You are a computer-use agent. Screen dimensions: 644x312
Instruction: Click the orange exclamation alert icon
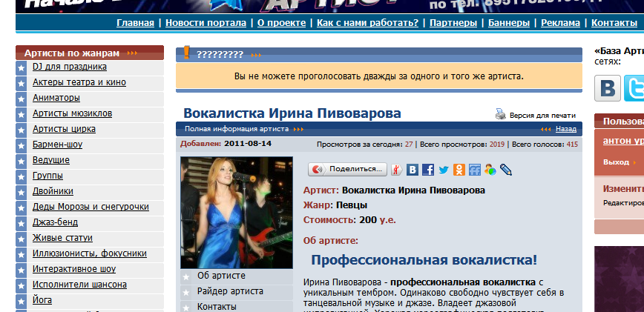coord(186,53)
